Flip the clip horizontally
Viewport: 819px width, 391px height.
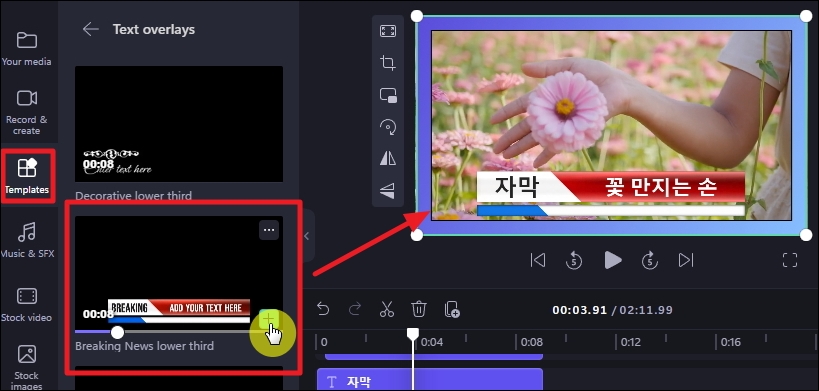coord(388,159)
